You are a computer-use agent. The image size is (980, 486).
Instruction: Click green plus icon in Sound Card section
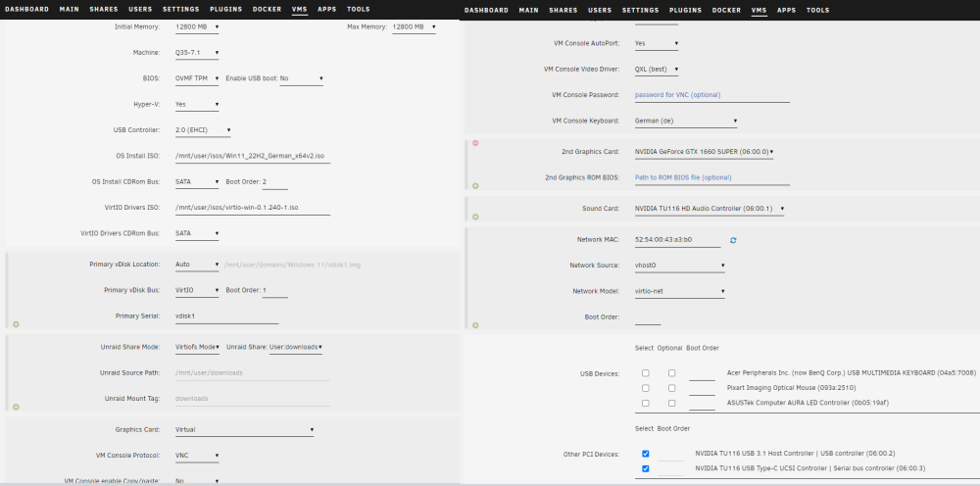(x=475, y=217)
